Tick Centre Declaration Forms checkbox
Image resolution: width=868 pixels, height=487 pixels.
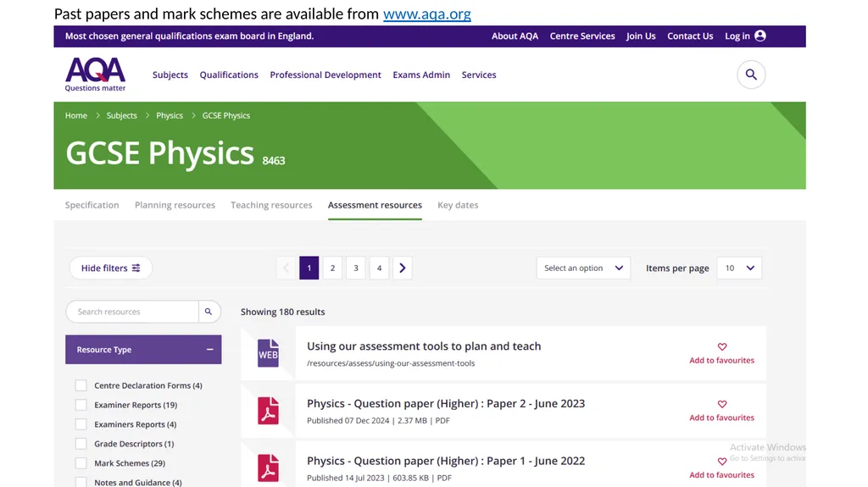click(81, 385)
